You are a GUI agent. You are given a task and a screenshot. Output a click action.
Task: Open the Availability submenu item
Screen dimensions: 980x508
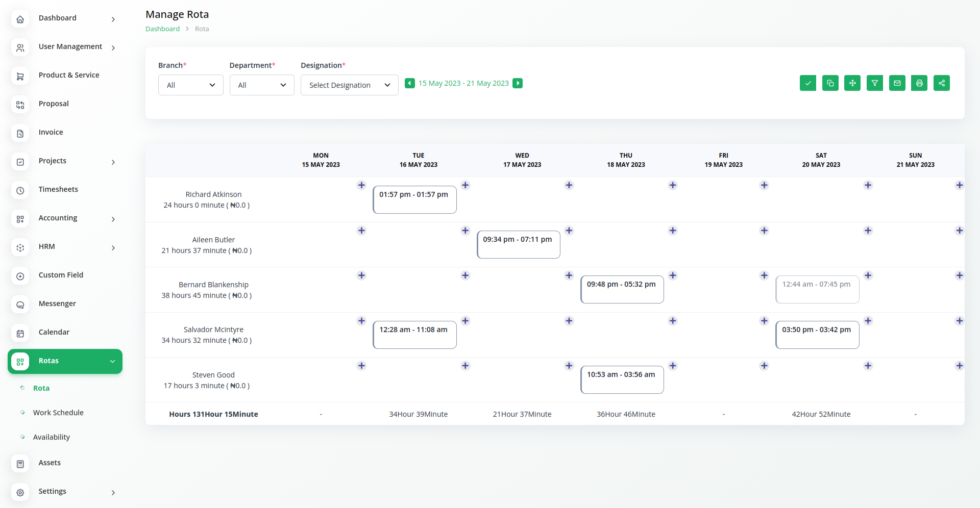coord(52,437)
